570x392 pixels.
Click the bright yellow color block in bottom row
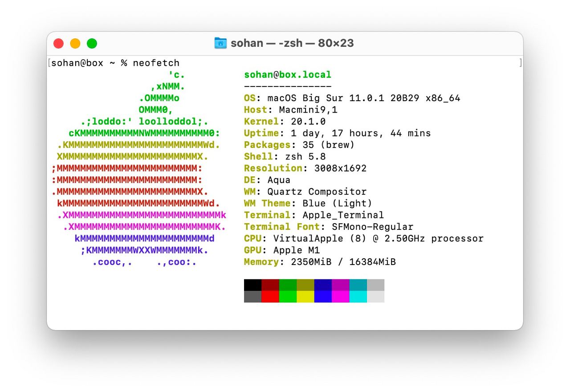click(x=305, y=297)
